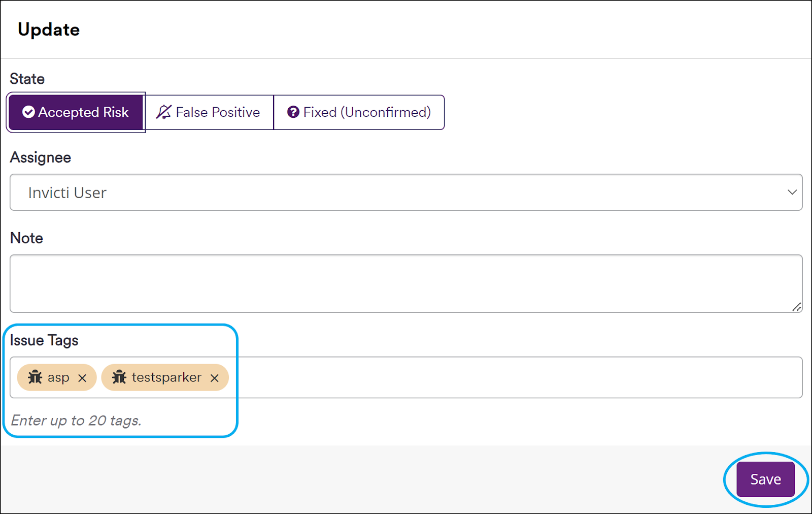812x514 pixels.
Task: Click the checkmark icon on Accepted Risk
Action: (x=29, y=112)
